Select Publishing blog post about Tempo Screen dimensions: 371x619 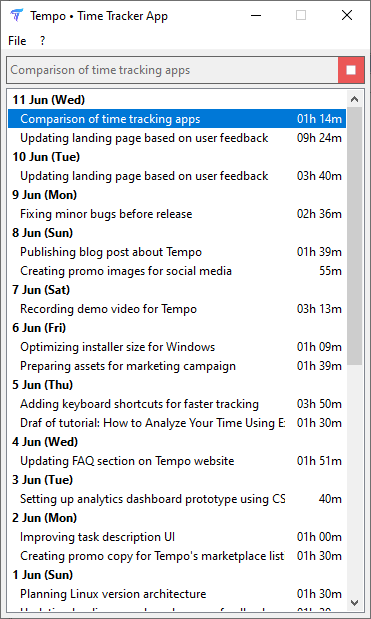point(177,252)
